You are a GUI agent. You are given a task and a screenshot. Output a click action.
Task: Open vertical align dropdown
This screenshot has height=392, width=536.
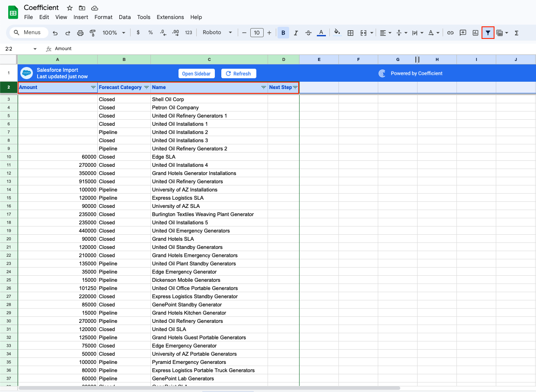401,33
